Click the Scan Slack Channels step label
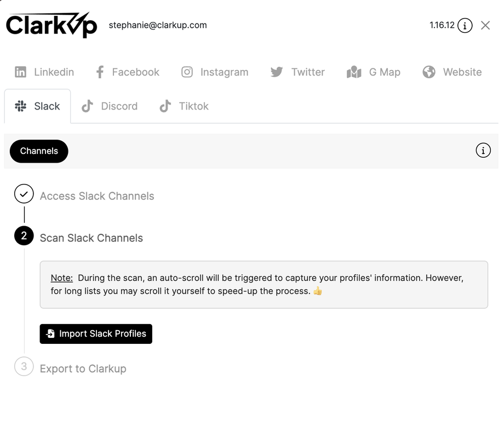504x421 pixels. coord(91,238)
